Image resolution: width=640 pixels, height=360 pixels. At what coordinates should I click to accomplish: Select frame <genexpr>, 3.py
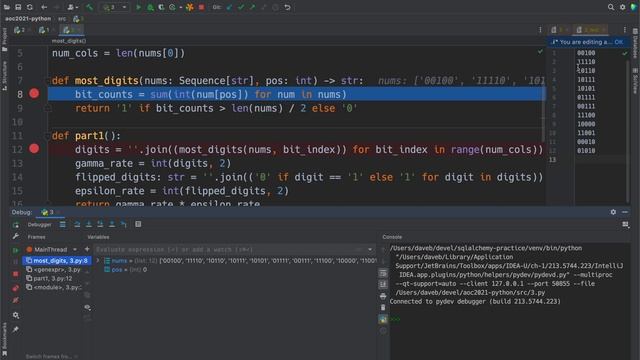point(54,269)
